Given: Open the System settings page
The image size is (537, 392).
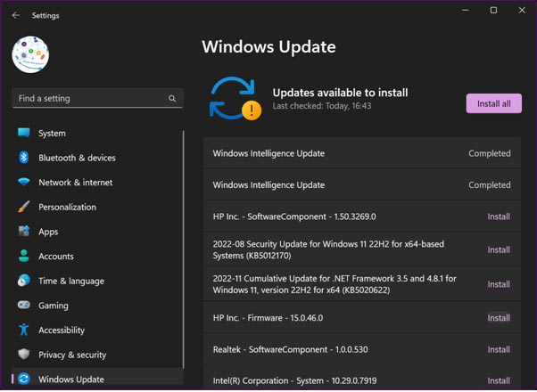Looking at the screenshot, I should pos(97,133).
